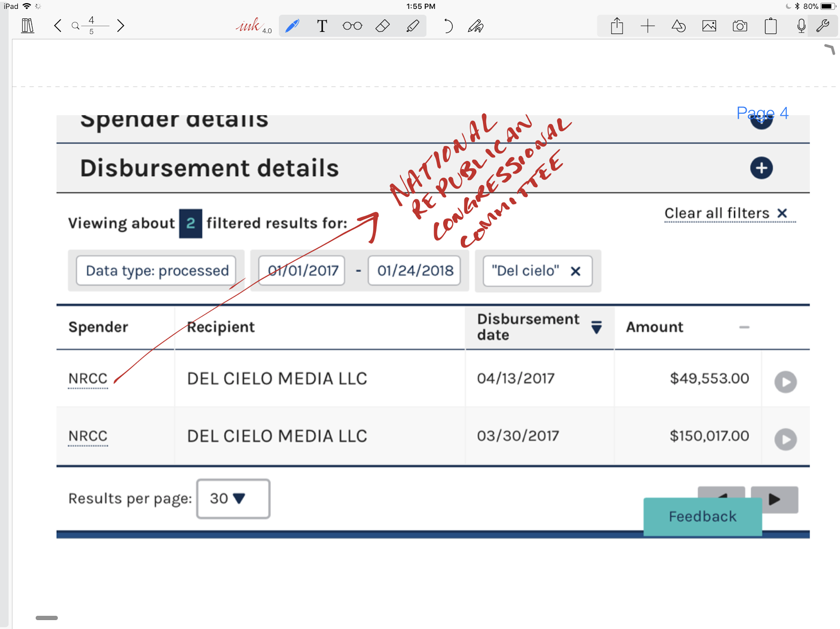Go to the next page arrow
Image resolution: width=840 pixels, height=629 pixels.
coord(121,26)
